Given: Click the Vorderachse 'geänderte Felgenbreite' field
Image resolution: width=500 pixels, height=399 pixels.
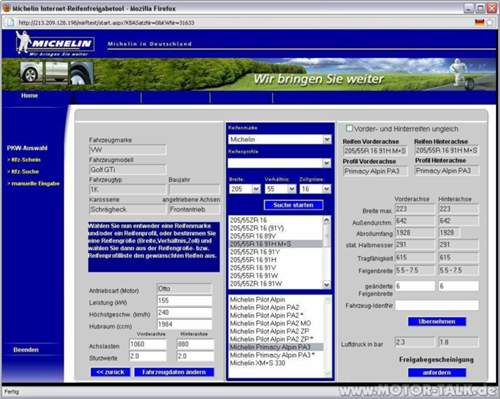Looking at the screenshot, I should [x=415, y=286].
